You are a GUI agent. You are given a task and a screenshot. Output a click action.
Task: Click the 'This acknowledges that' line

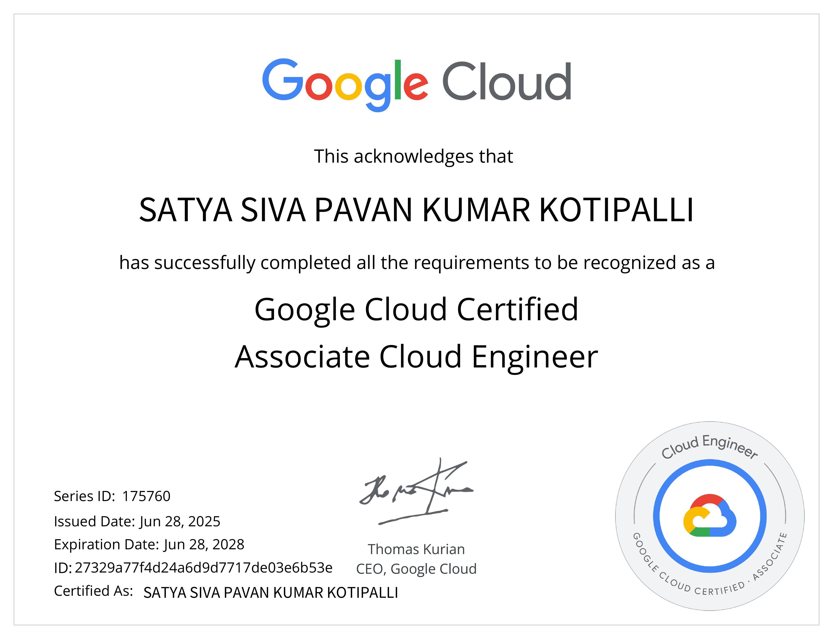413,156
